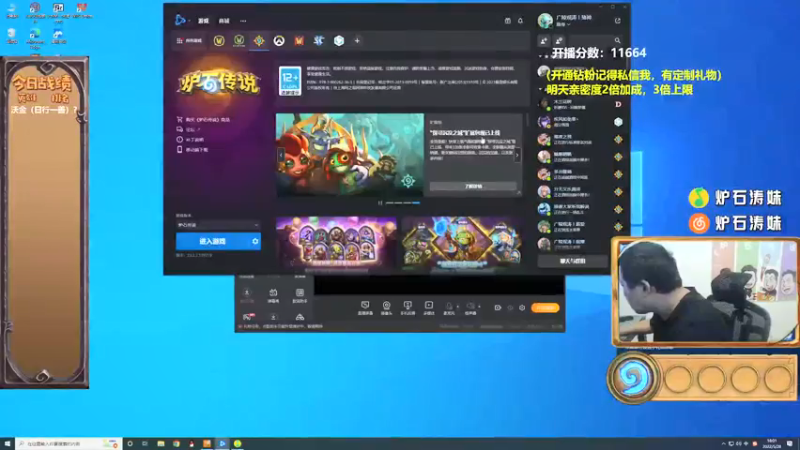Viewport: 800px width, 450px height.
Task: Click the orange start streaming button
Action: (545, 308)
